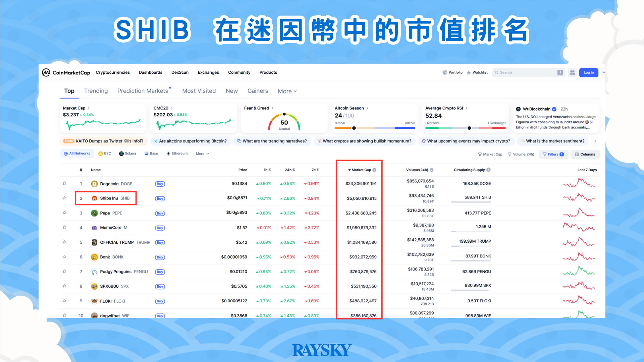Open Altcoin Season card chevron

(x=367, y=108)
